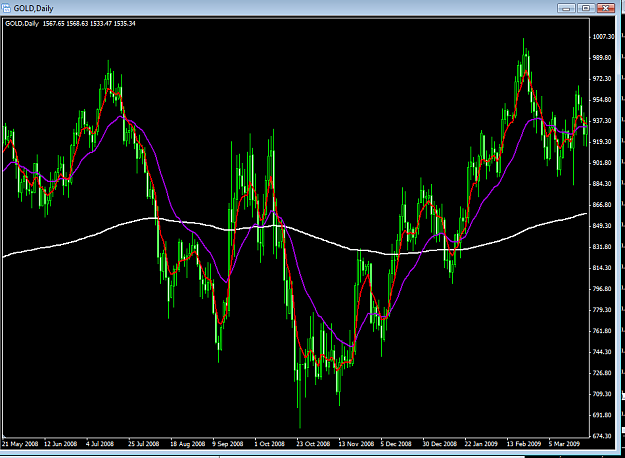Select the 13 Nov 2008 date label
625x458 pixels.
pos(356,444)
